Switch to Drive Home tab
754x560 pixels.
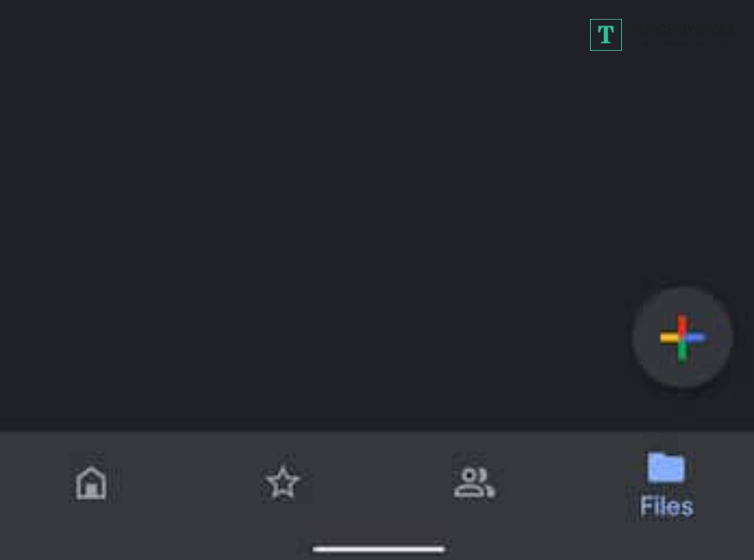(x=90, y=483)
